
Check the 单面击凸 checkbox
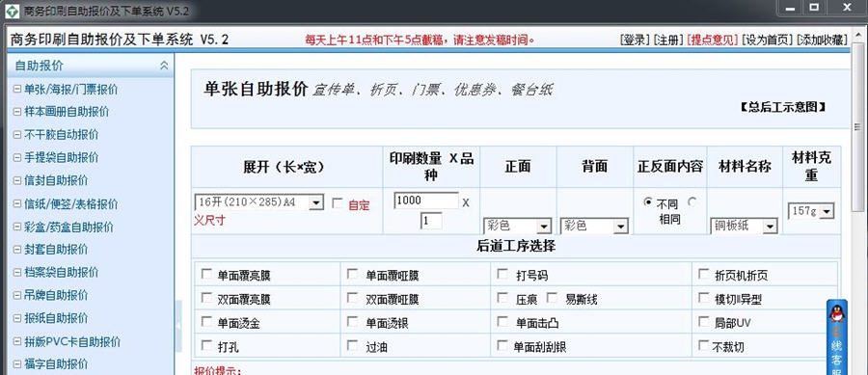click(x=502, y=321)
